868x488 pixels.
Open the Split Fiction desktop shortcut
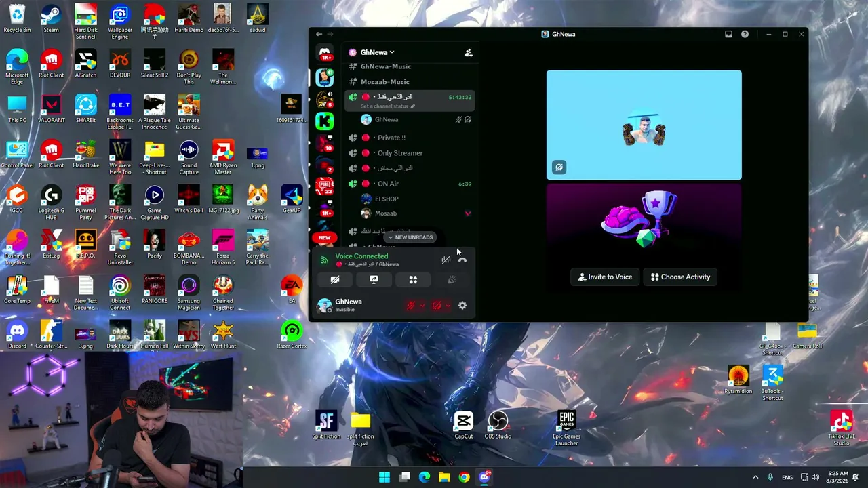click(x=326, y=425)
